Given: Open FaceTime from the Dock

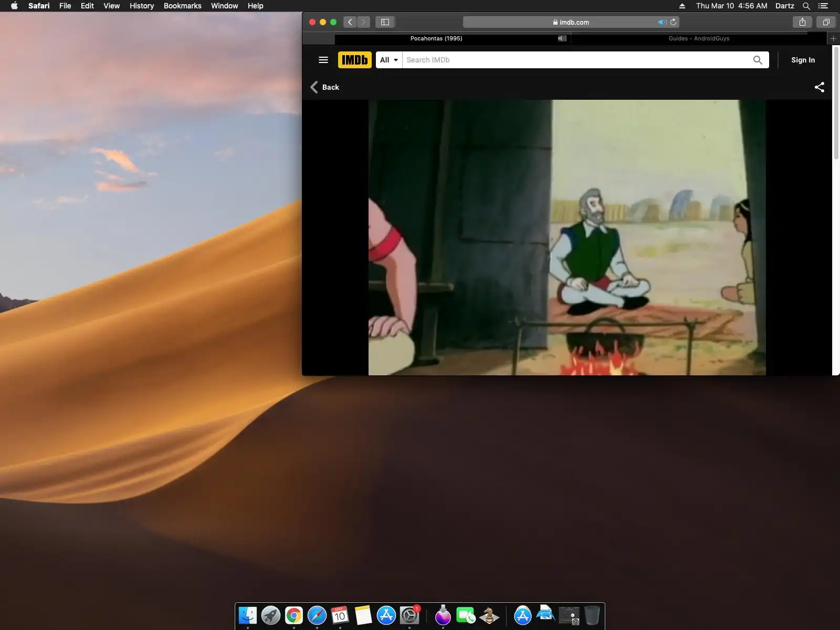Looking at the screenshot, I should point(466,615).
